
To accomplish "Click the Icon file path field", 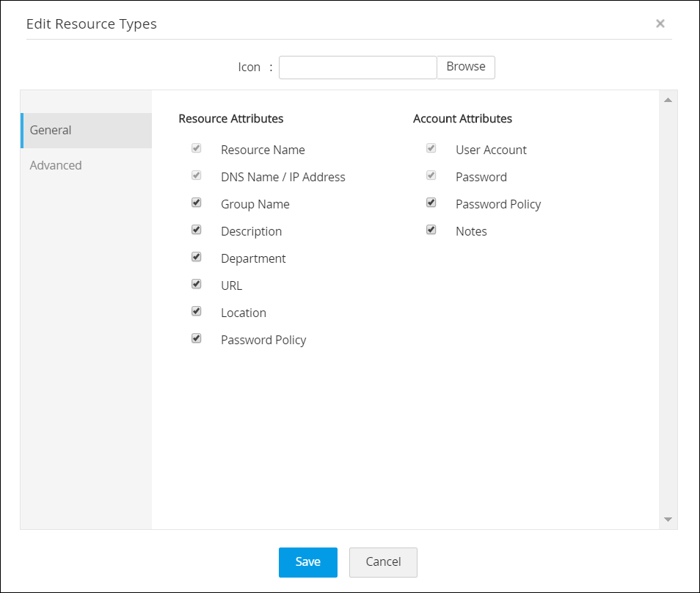I will tap(357, 68).
